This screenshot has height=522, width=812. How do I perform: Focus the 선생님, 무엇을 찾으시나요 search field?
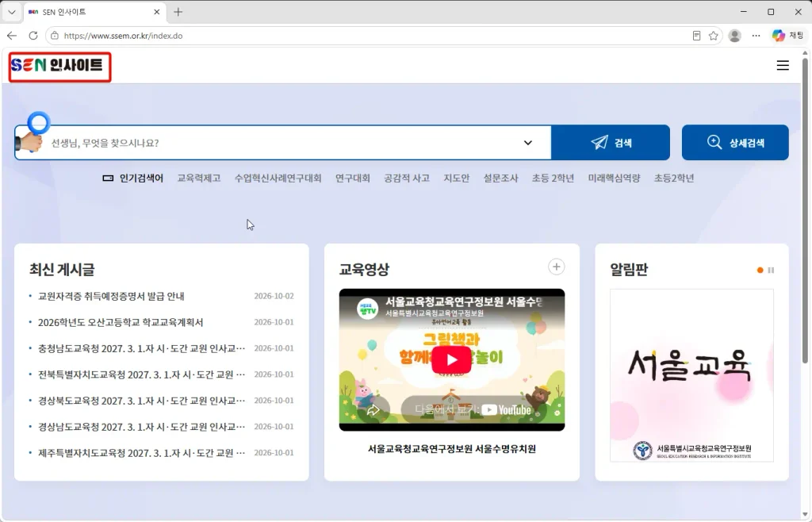point(282,143)
